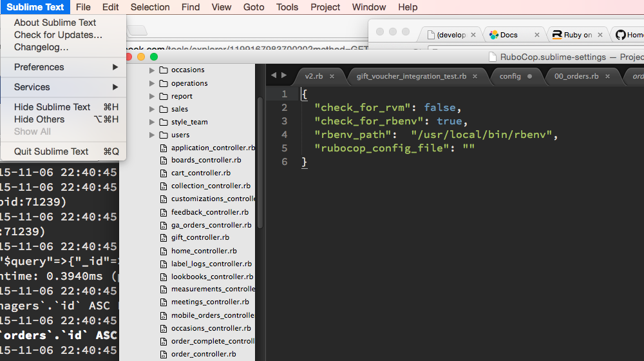Open the View menu

click(x=222, y=7)
